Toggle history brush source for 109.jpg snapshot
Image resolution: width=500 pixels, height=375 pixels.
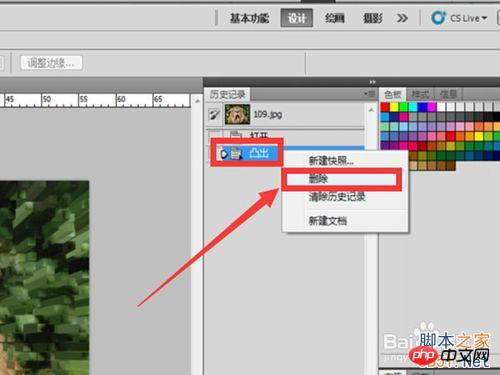[x=214, y=115]
